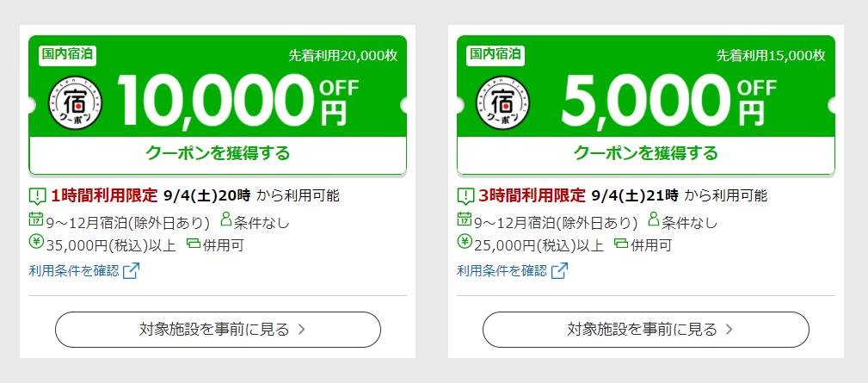The image size is (868, 383).
Task: Click the 国内宿泊 tag on the 5,000円 coupon
Action: [x=496, y=55]
